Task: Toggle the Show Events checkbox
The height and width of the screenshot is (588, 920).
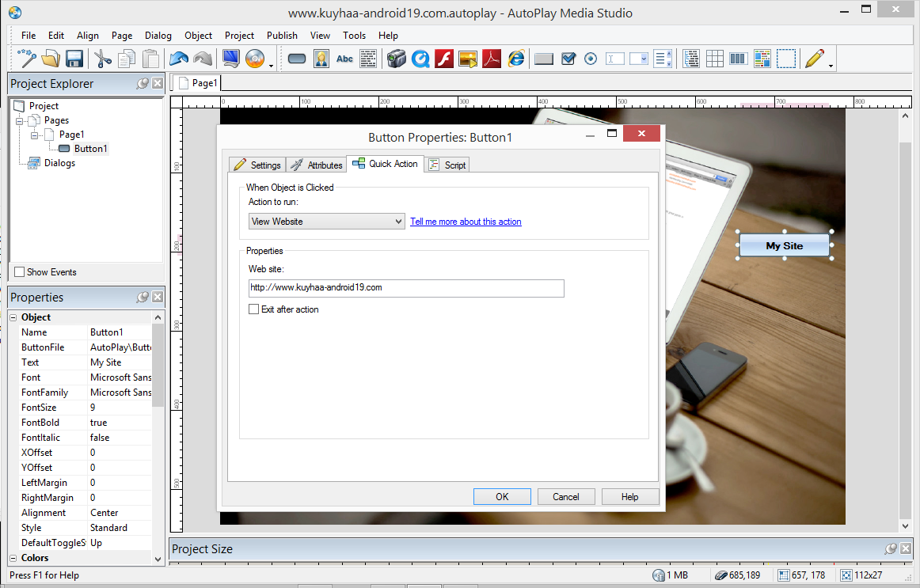Action: coord(19,272)
